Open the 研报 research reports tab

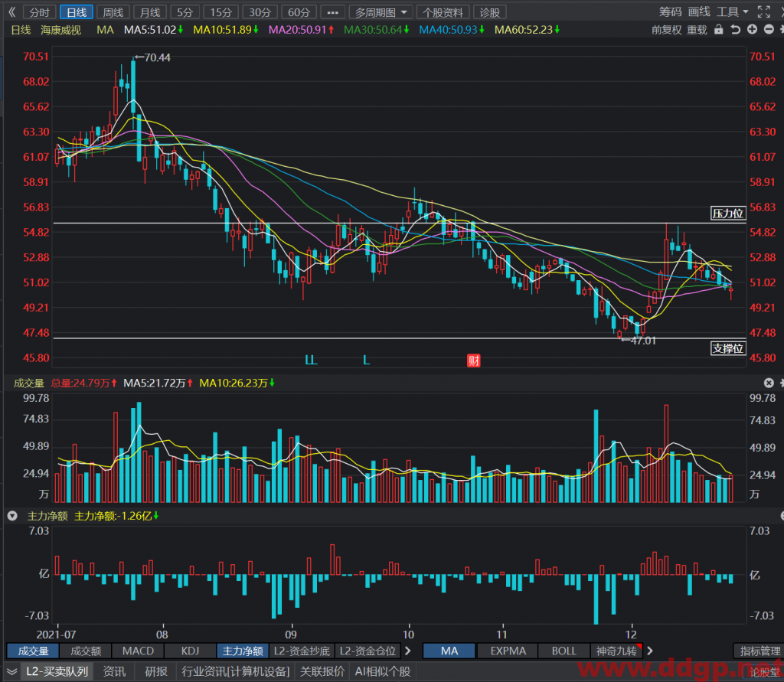click(x=156, y=671)
